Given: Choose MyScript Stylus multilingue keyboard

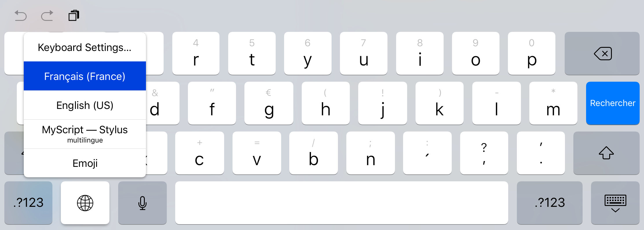Looking at the screenshot, I should click(x=85, y=134).
